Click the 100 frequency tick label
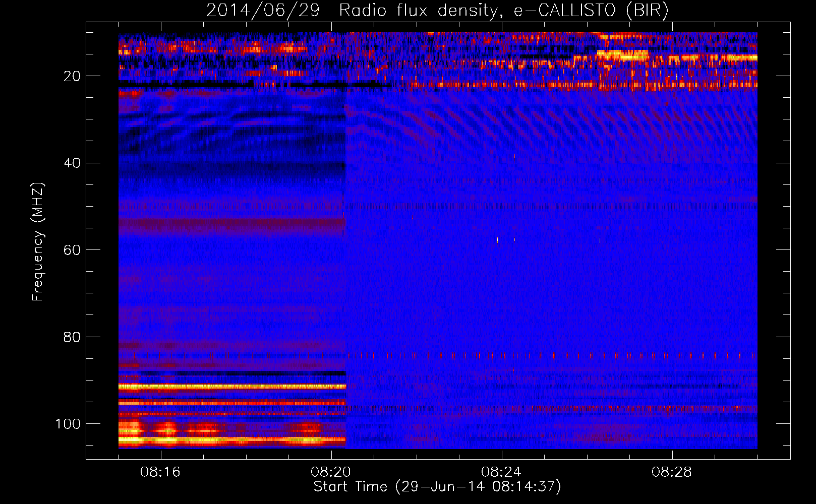 pos(68,424)
